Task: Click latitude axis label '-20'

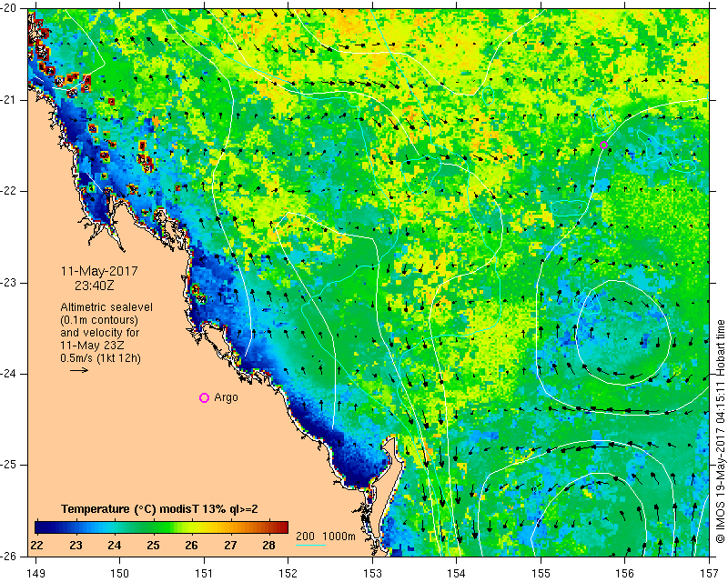Action: (x=9, y=8)
